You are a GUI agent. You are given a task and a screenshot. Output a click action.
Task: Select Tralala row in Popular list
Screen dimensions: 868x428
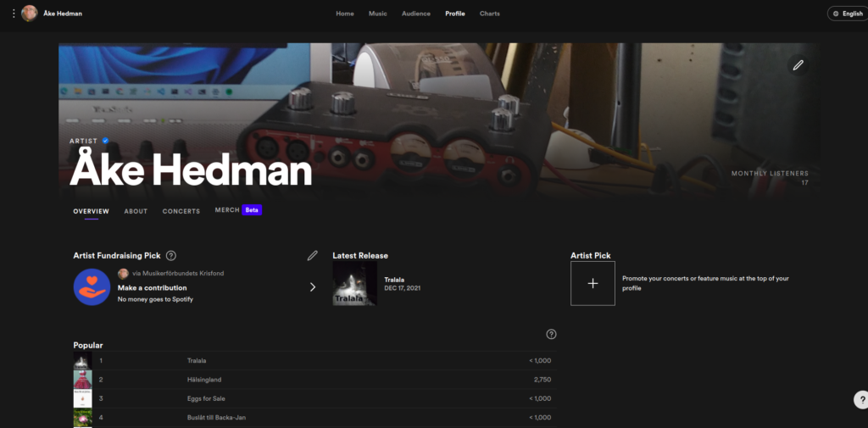pos(315,360)
